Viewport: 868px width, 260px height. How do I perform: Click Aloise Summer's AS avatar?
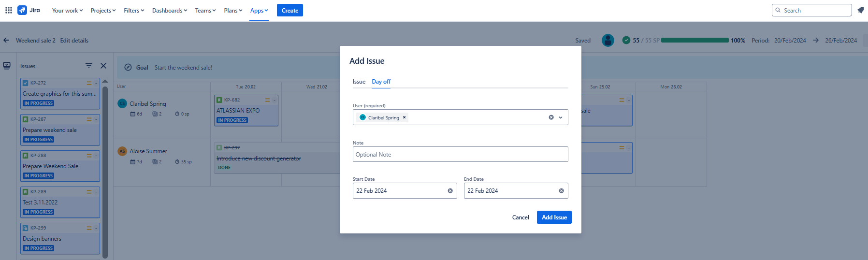(x=123, y=151)
